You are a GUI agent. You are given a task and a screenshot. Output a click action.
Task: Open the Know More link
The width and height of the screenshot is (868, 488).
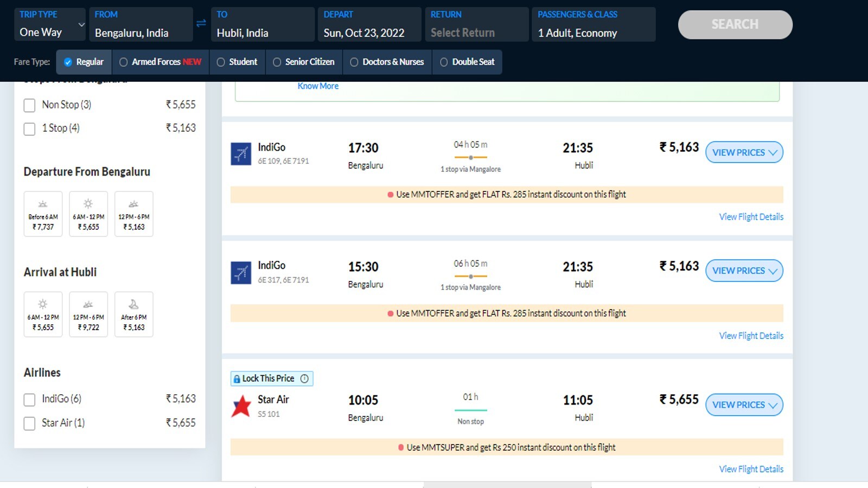click(318, 86)
